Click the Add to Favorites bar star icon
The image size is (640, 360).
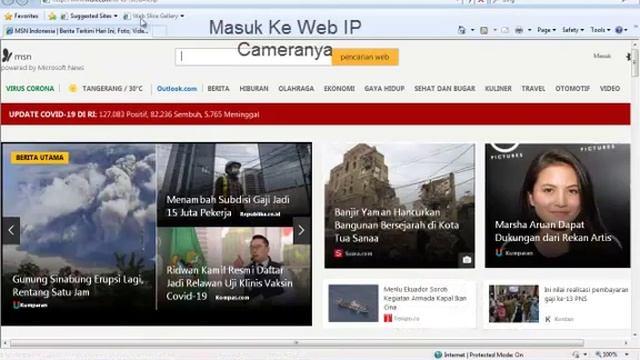point(52,16)
